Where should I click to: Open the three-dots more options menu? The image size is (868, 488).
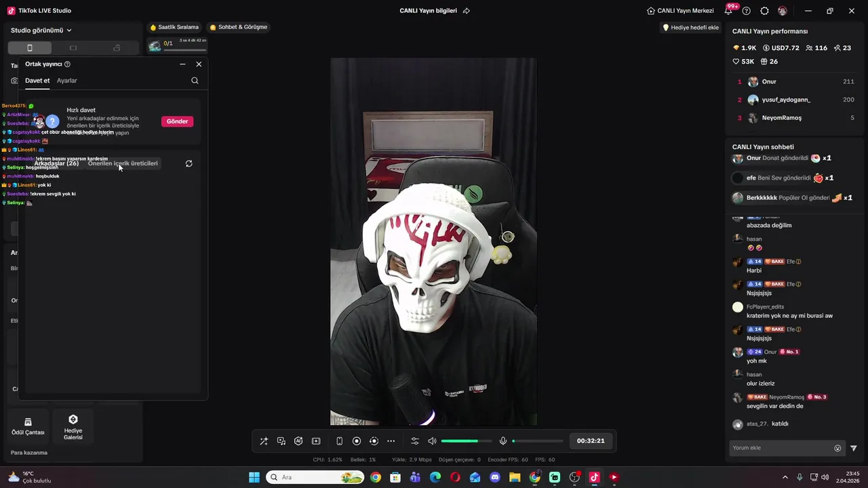pyautogui.click(x=391, y=441)
